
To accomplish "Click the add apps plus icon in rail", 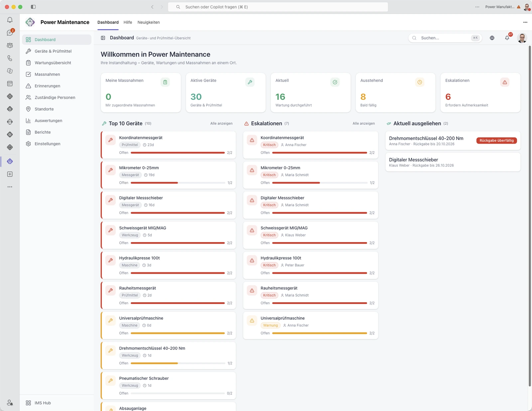I will tap(10, 174).
